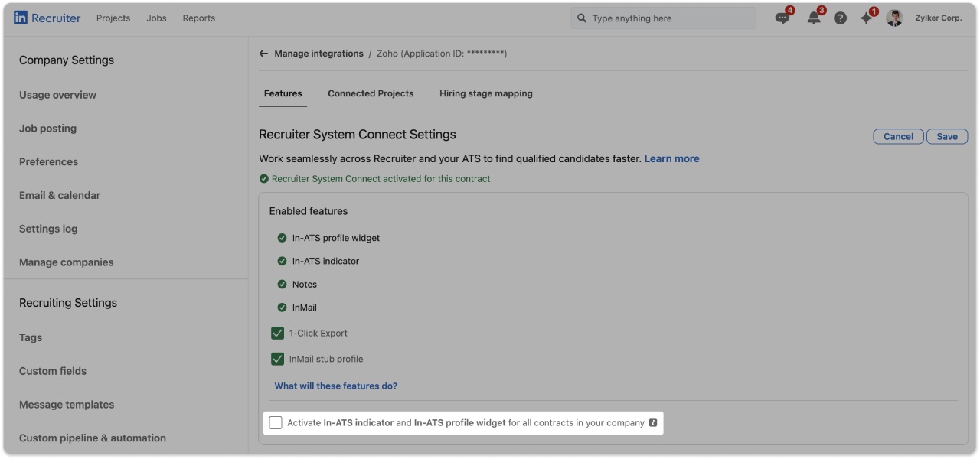Open the Reports menu
This screenshot has width=980, height=459.
tap(199, 18)
